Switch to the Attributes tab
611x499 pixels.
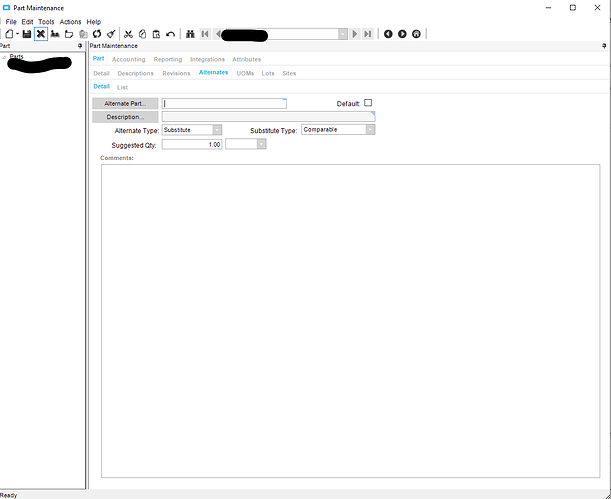(x=247, y=60)
